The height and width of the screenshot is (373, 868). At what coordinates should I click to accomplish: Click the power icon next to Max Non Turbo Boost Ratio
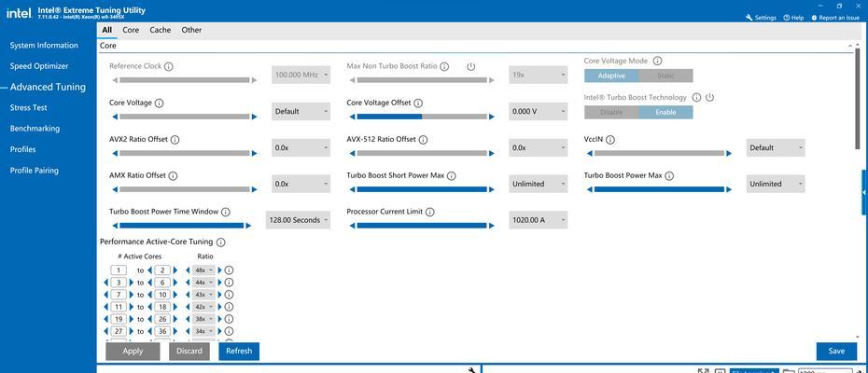(x=471, y=66)
